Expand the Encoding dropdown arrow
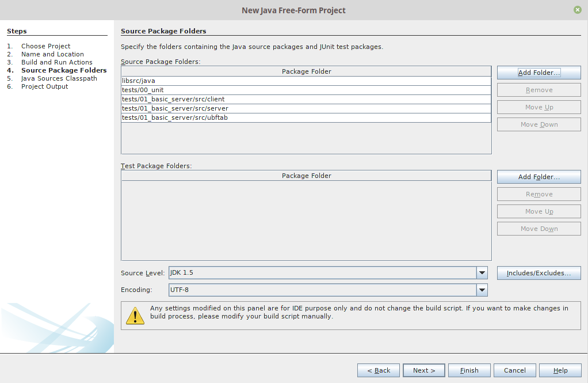 [482, 290]
